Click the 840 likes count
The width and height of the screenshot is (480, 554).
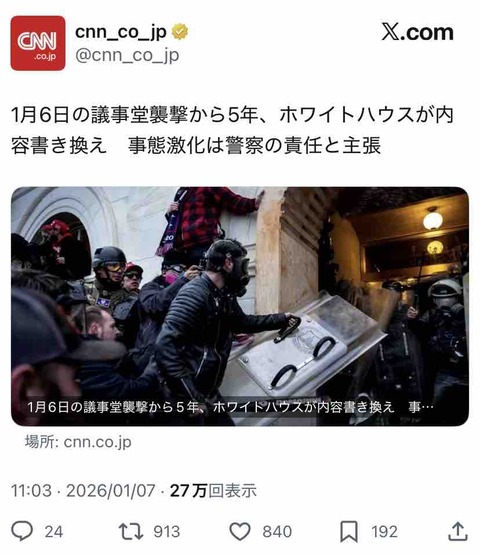coord(277,532)
